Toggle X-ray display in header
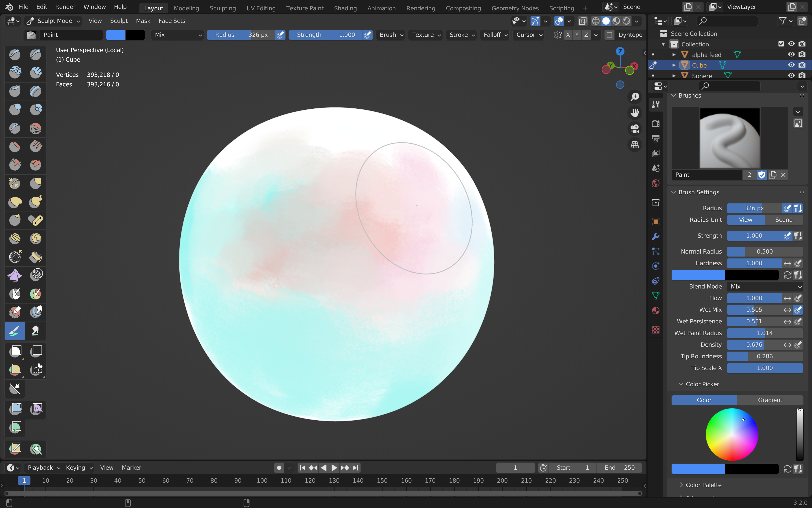The image size is (812, 508). click(583, 21)
